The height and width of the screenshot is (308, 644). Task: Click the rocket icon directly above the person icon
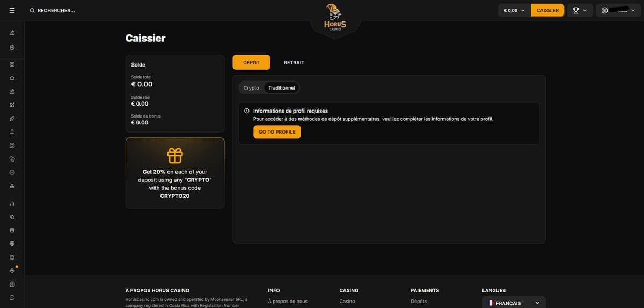pyautogui.click(x=12, y=118)
